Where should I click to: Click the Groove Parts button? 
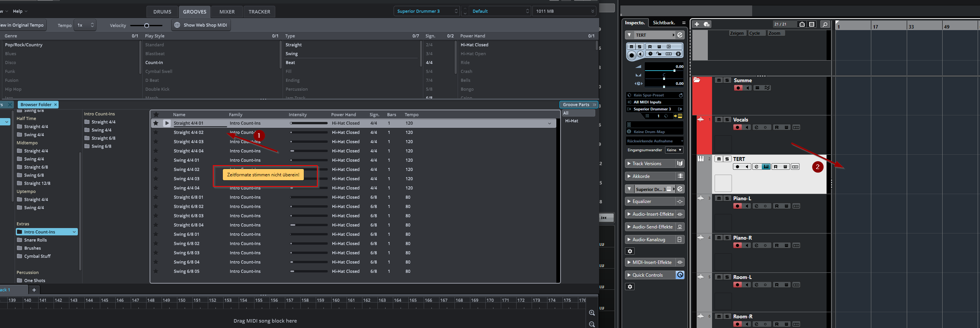pyautogui.click(x=579, y=105)
